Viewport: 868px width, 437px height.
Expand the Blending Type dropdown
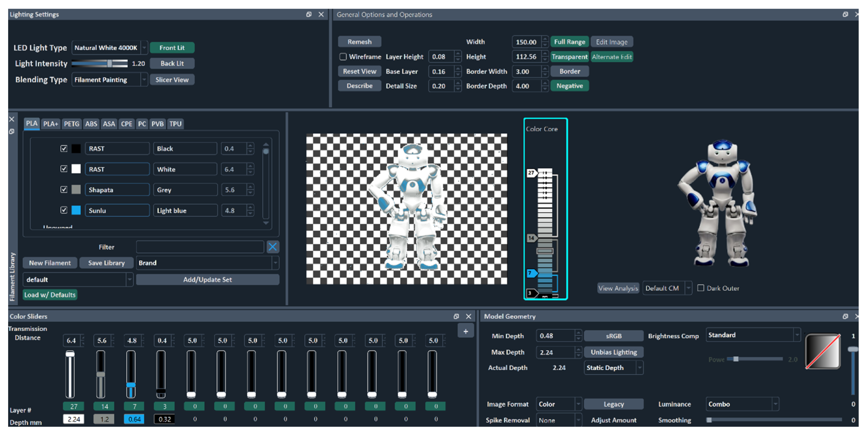coord(144,80)
